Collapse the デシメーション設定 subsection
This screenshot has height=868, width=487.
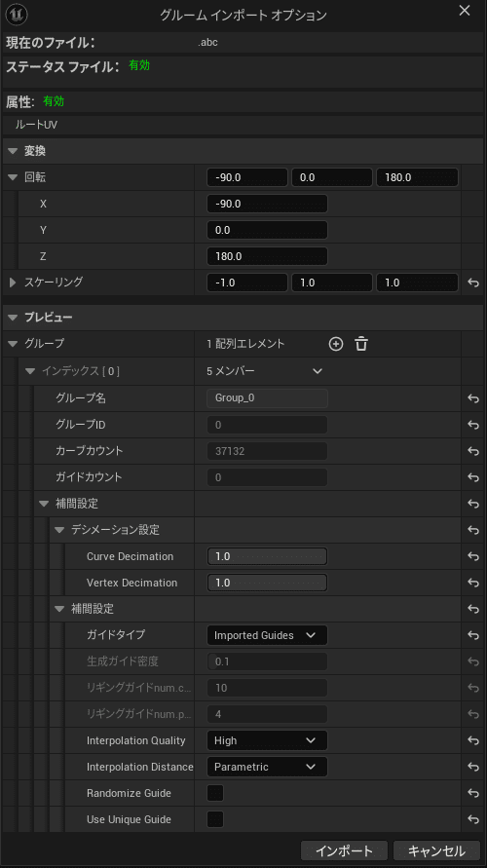(x=59, y=530)
